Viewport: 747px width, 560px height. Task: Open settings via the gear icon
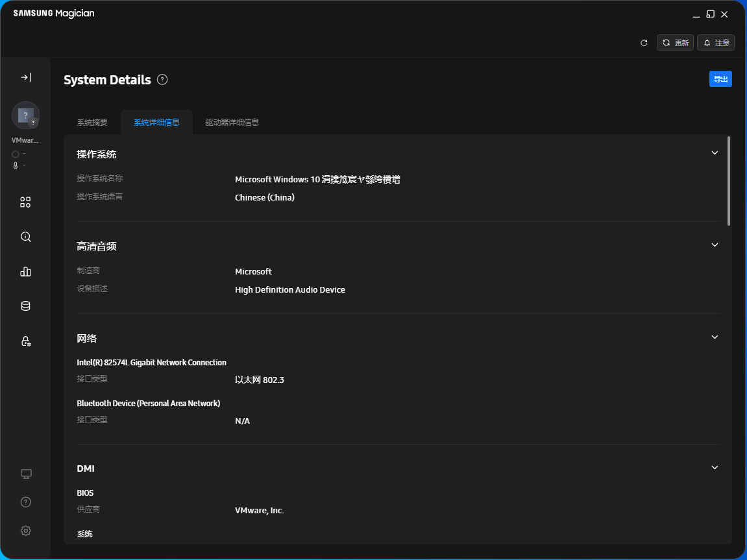pos(25,531)
